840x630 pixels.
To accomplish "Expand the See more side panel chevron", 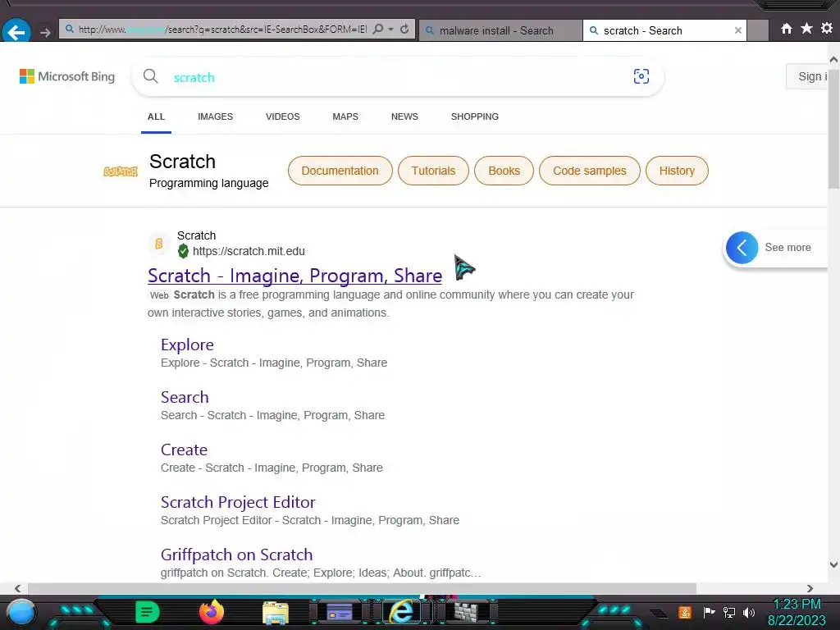I will tap(742, 248).
